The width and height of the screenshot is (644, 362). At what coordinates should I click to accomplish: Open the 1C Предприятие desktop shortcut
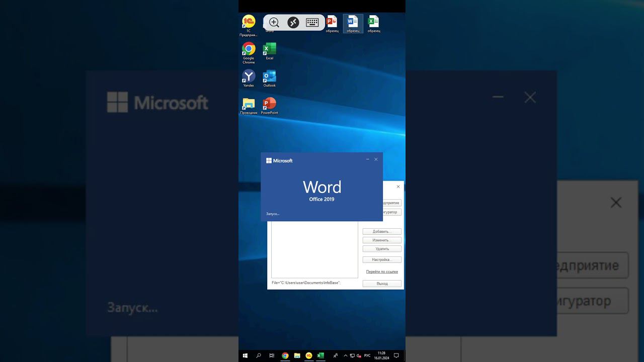point(249,26)
